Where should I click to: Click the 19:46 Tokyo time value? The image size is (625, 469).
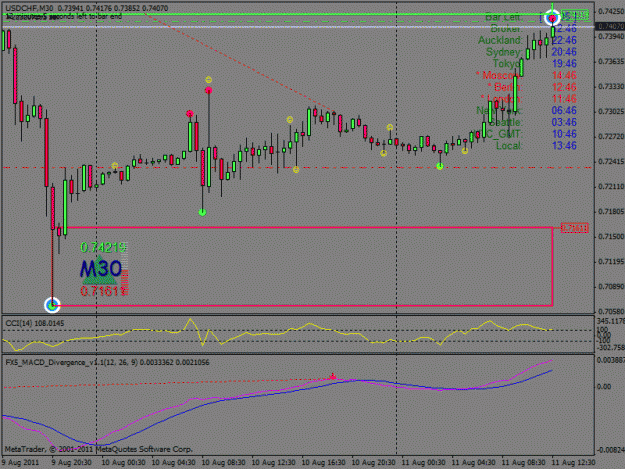click(564, 63)
